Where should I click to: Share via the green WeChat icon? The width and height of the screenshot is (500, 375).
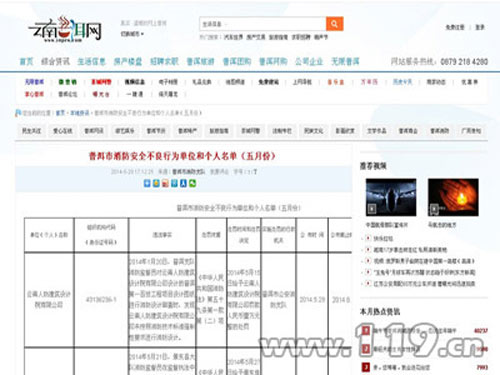click(192, 183)
